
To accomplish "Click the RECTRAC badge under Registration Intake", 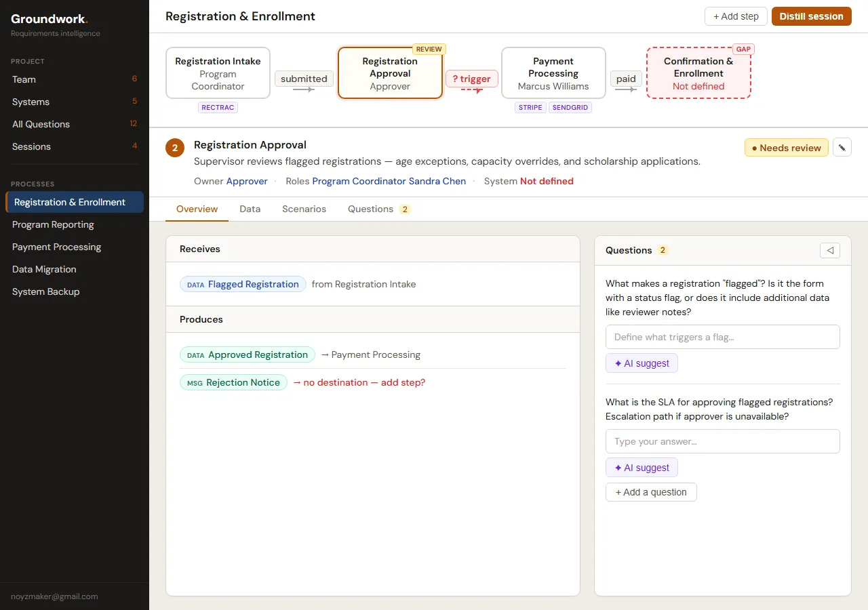I will 218,107.
